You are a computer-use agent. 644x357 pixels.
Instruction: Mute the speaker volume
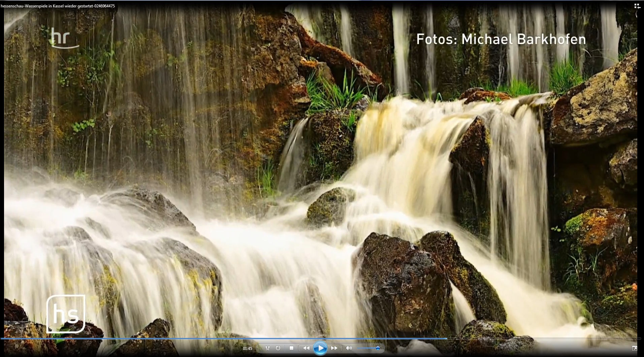(349, 348)
